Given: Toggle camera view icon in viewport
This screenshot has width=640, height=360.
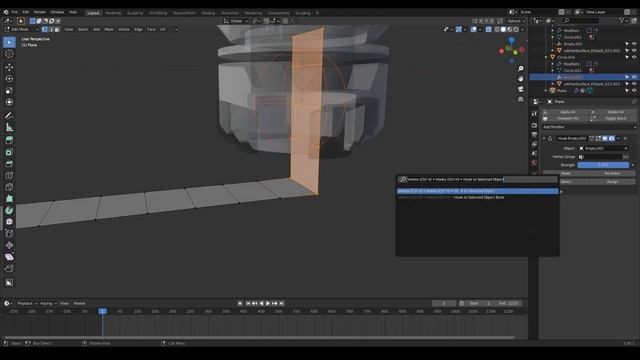Looking at the screenshot, I should point(520,89).
